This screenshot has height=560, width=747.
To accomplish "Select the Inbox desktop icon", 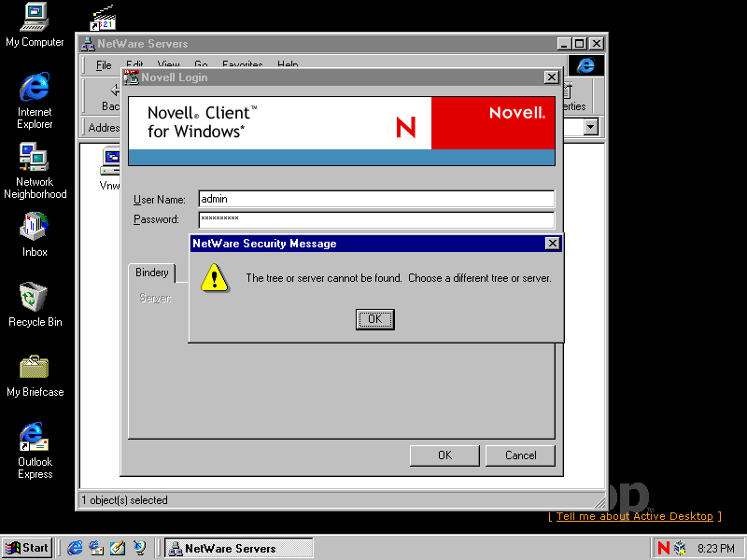I will pyautogui.click(x=35, y=234).
